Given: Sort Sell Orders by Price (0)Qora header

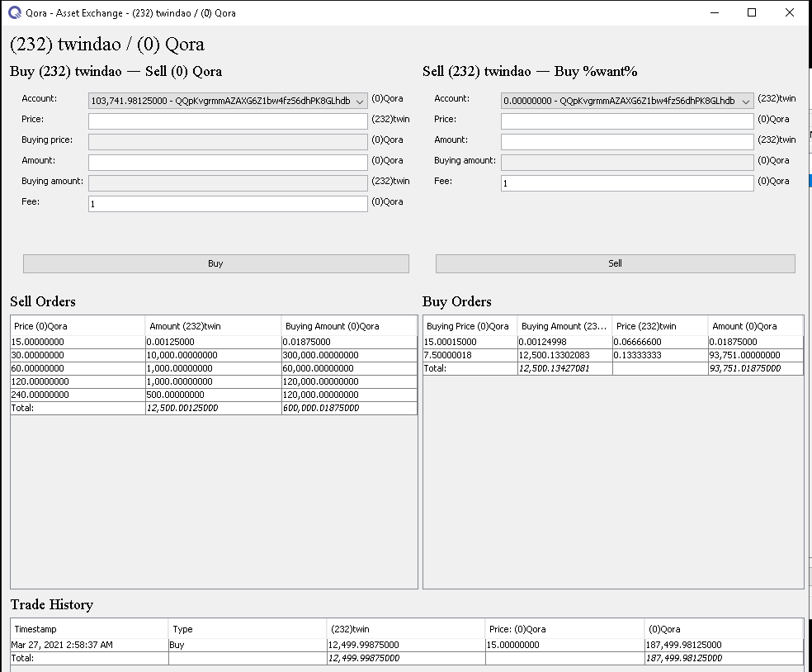Looking at the screenshot, I should (78, 326).
